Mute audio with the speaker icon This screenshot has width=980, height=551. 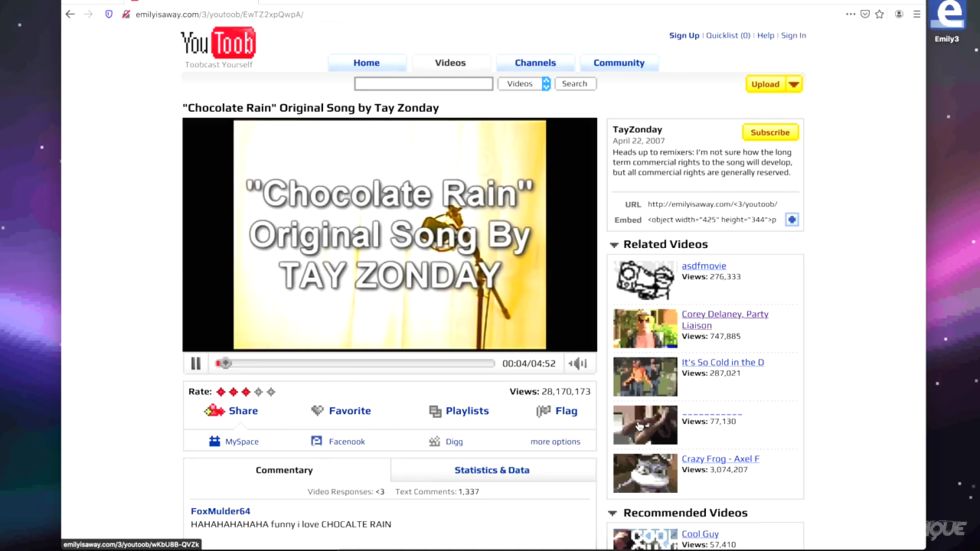(578, 363)
